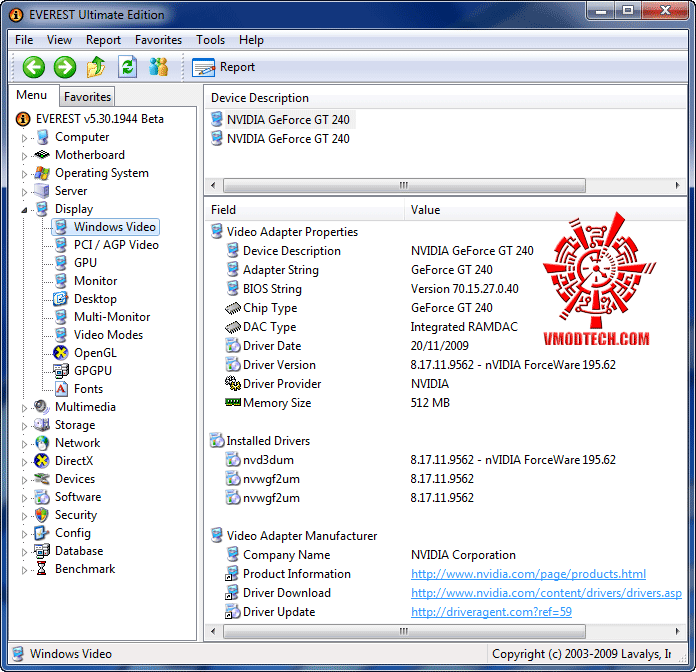Click the Value column header
The image size is (696, 672).
coord(546,210)
